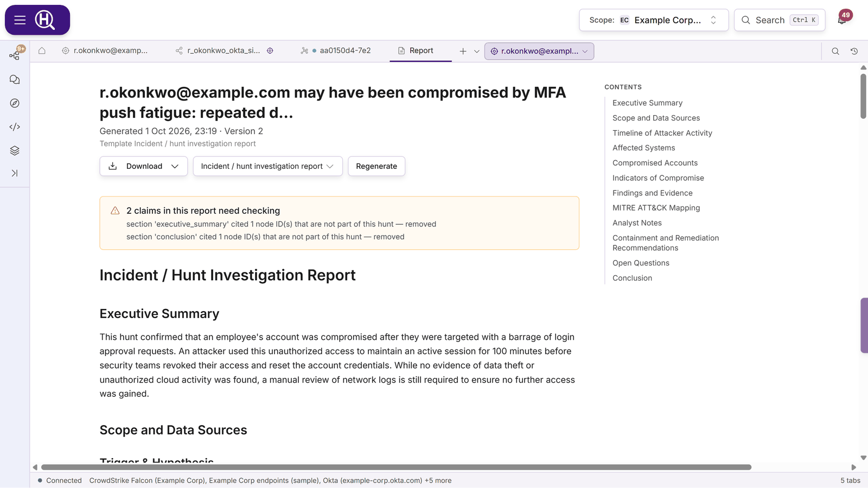Open the r.okonkwo@exampl... hunt selector dropdown

click(539, 51)
